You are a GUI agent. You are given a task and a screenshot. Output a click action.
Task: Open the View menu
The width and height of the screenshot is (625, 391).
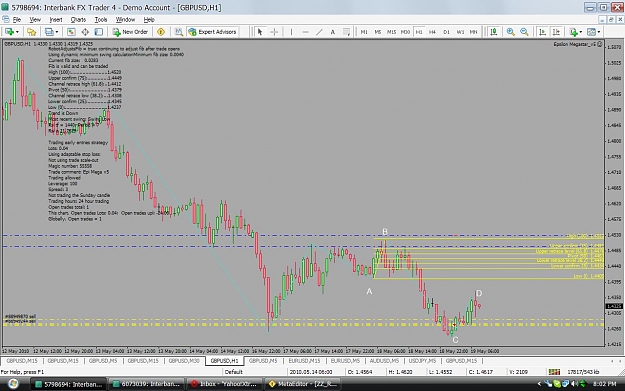[x=35, y=20]
